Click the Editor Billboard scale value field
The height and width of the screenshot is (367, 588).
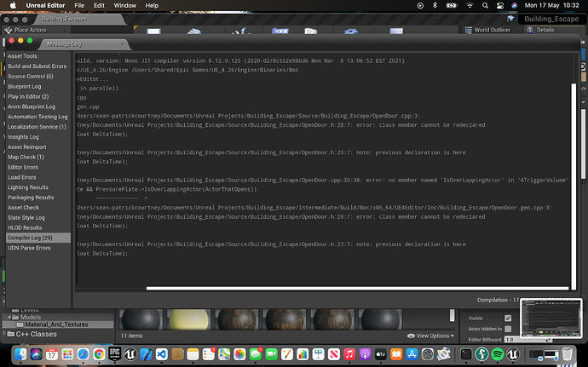[527, 339]
